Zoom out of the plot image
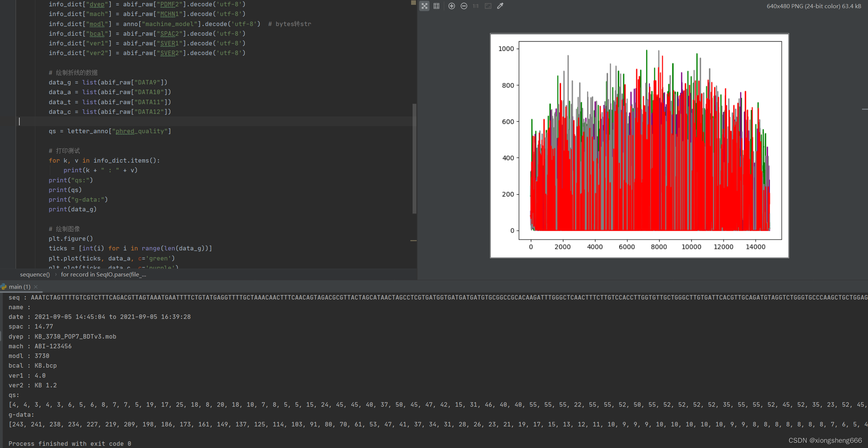This screenshot has width=868, height=448. pyautogui.click(x=464, y=6)
